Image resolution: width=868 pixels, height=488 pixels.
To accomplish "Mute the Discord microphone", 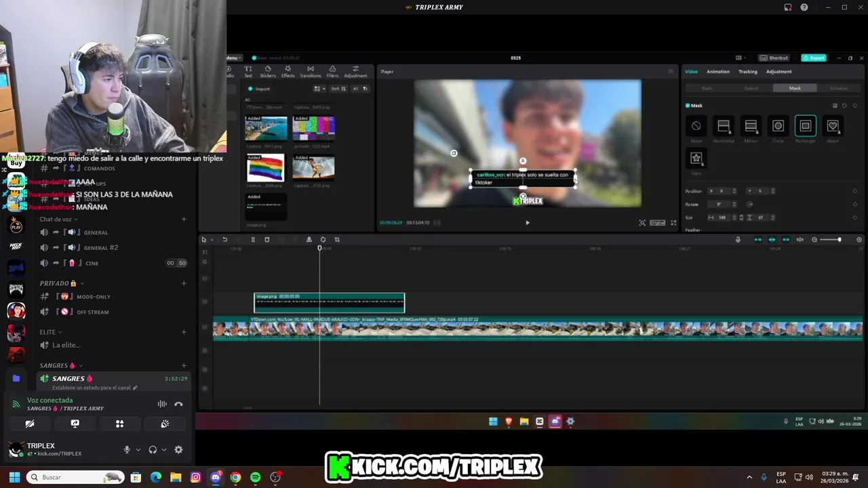I will (127, 449).
